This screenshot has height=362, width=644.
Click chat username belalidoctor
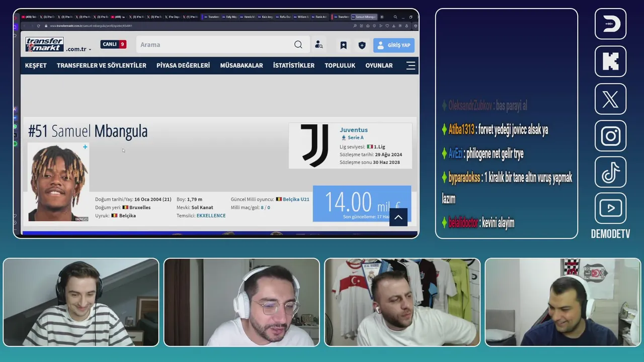tap(463, 223)
